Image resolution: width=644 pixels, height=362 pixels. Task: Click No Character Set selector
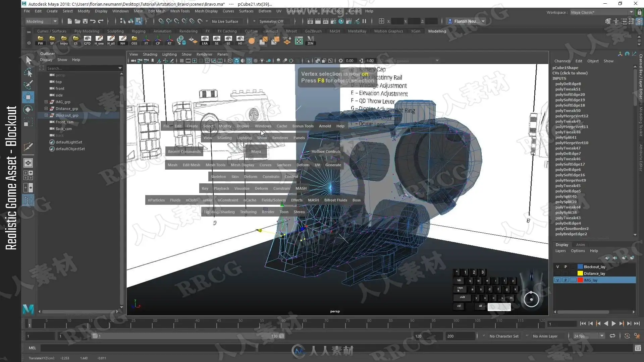504,336
